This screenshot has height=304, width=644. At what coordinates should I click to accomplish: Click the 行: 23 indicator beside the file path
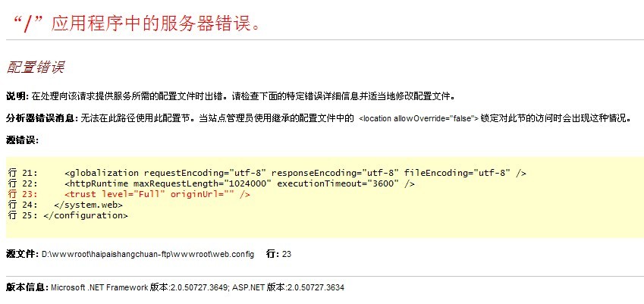[x=278, y=253]
